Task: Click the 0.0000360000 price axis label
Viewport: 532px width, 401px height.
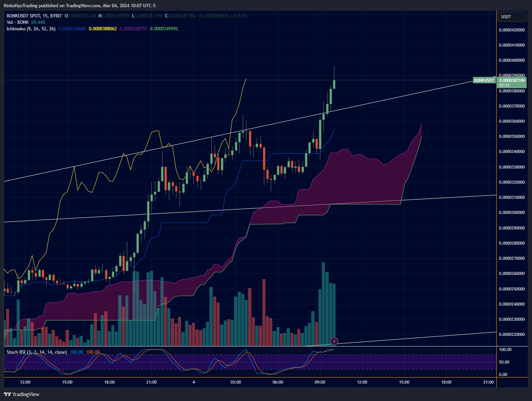Action: (512, 121)
